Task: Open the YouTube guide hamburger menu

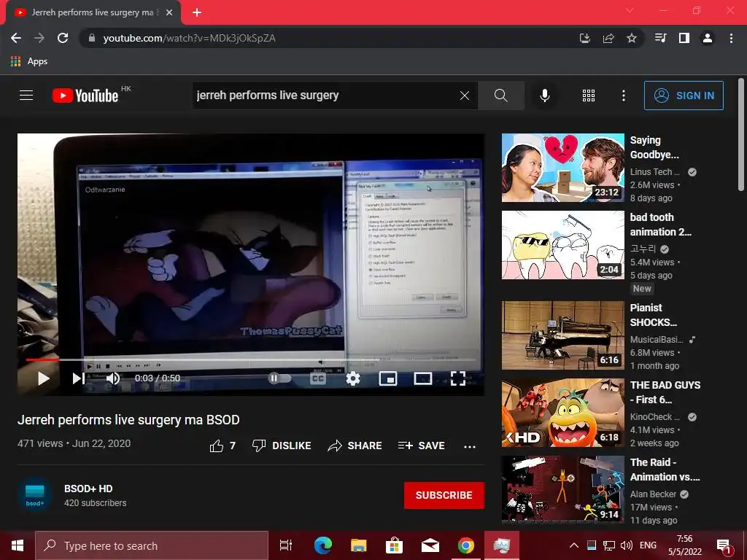Action: [26, 96]
